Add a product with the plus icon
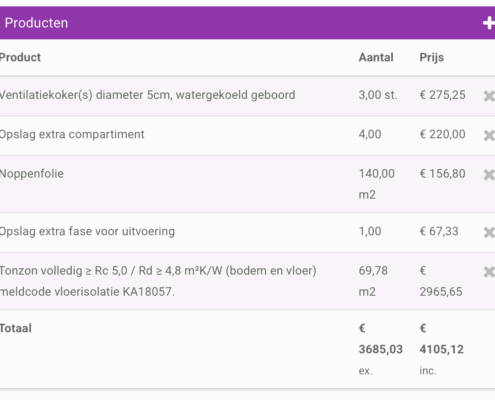 pyautogui.click(x=489, y=23)
